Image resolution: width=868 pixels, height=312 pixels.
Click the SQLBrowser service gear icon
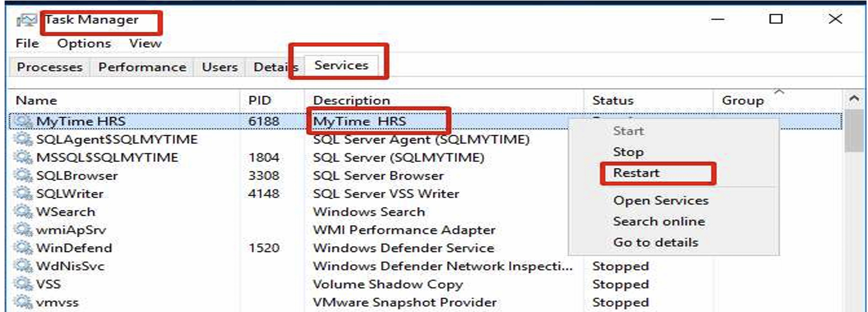pyautogui.click(x=23, y=176)
